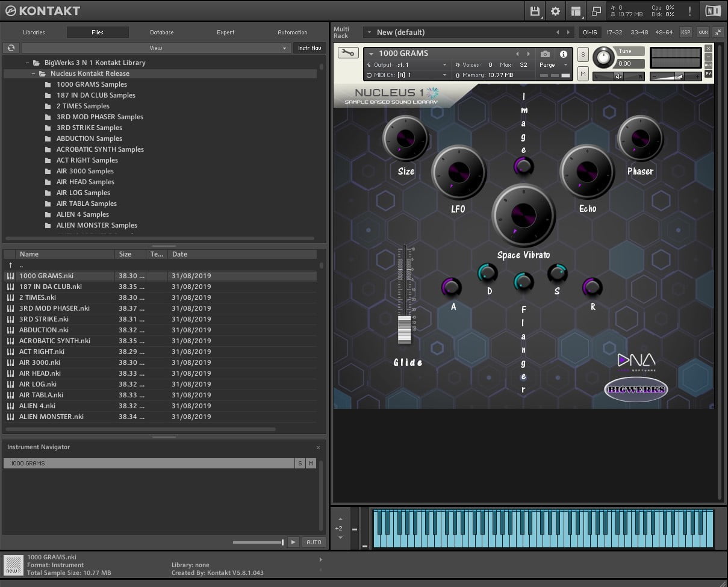This screenshot has width=728, height=587.
Task: Show instrument info icon
Action: tap(564, 54)
